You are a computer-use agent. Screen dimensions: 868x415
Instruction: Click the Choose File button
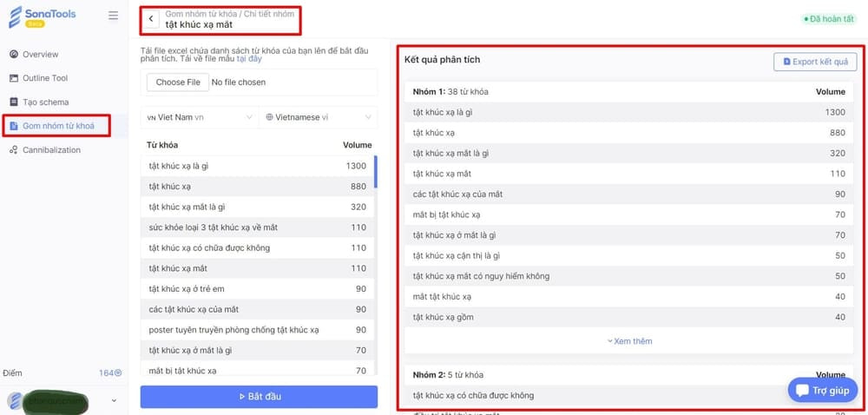click(x=178, y=82)
